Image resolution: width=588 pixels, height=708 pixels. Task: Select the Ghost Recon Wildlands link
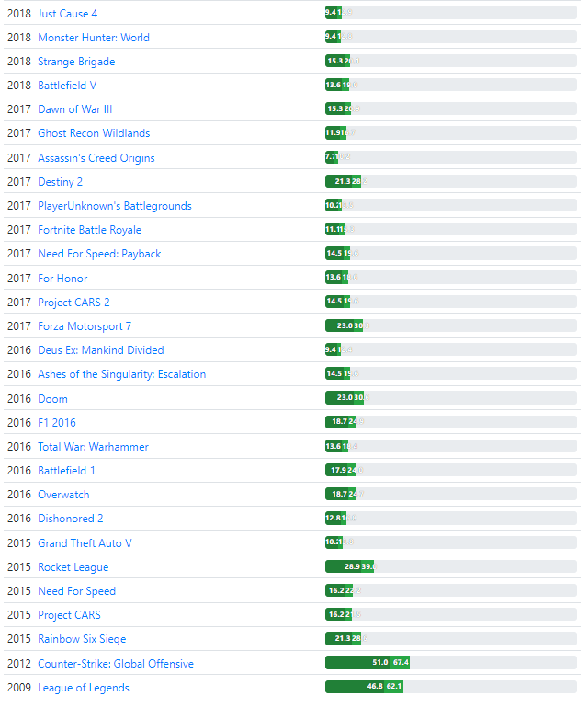(x=94, y=133)
